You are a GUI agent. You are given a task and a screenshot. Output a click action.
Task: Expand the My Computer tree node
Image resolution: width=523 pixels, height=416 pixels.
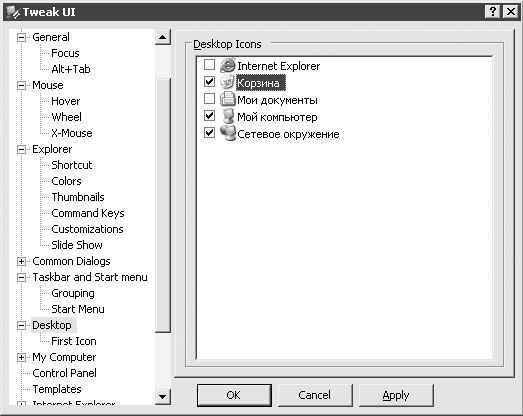click(21, 357)
